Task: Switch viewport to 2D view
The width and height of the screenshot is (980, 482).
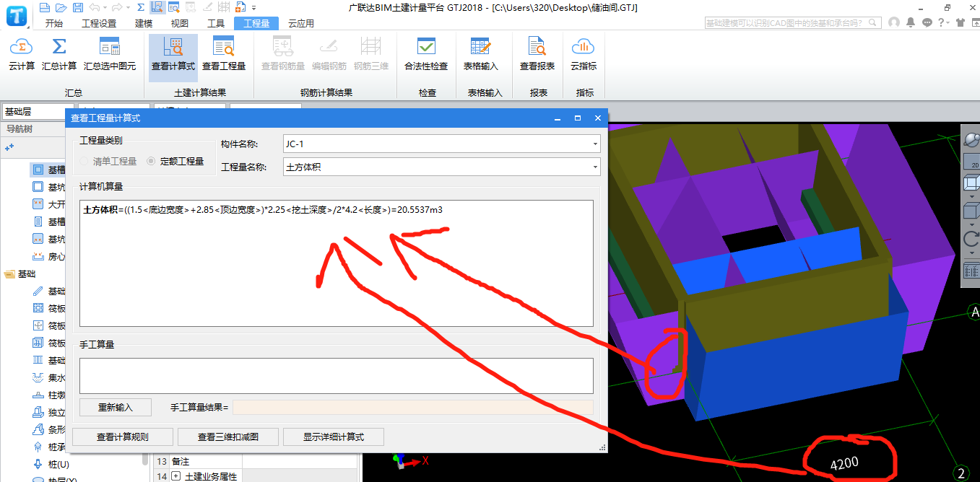Action: pos(972,162)
